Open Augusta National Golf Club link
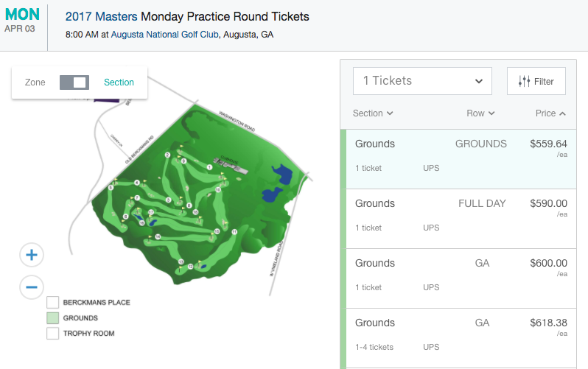Screen dimensions: 588x369 tap(164, 35)
